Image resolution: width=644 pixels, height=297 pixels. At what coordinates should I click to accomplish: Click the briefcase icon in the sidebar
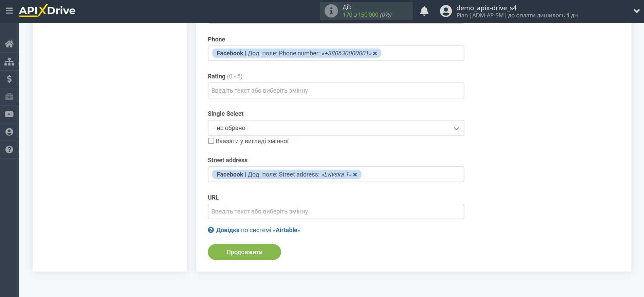tap(9, 97)
